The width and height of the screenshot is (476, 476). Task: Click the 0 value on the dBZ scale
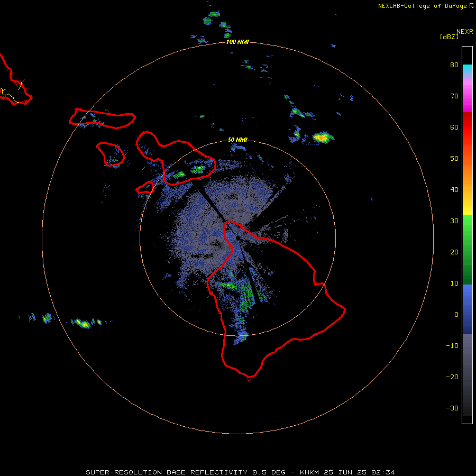pos(456,315)
